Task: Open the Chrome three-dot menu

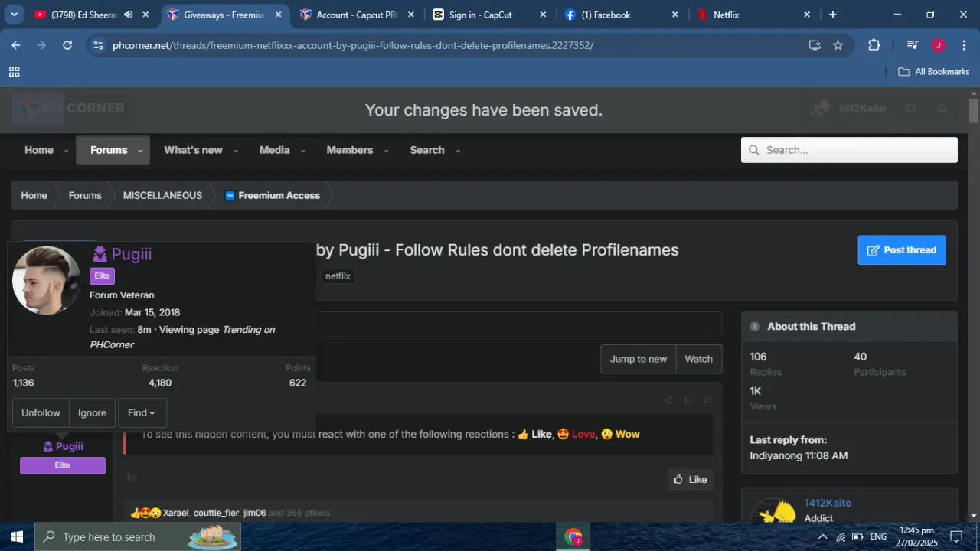Action: [x=964, y=45]
